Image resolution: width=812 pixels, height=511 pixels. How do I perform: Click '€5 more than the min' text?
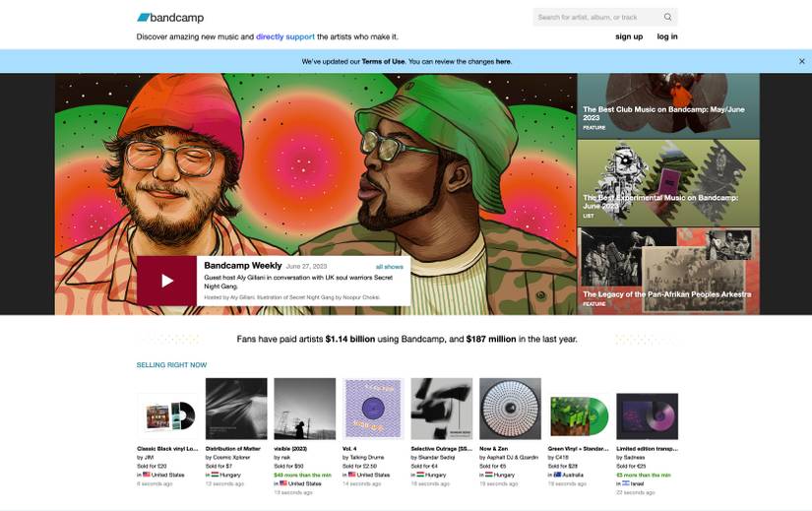643,475
